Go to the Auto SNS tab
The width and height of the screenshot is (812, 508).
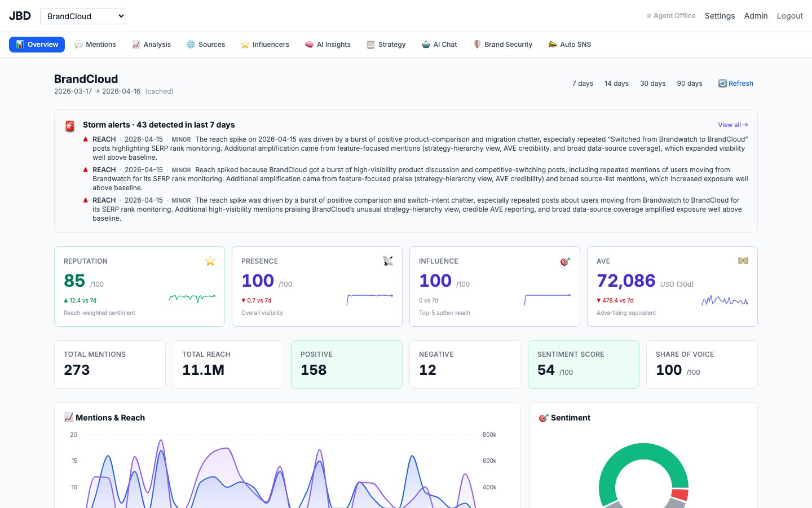[570, 45]
